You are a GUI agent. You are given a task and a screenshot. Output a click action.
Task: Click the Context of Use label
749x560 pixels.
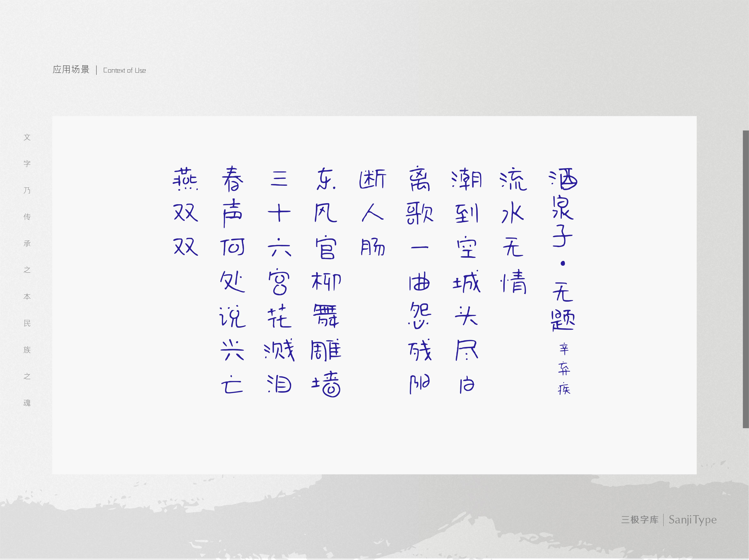coord(124,70)
